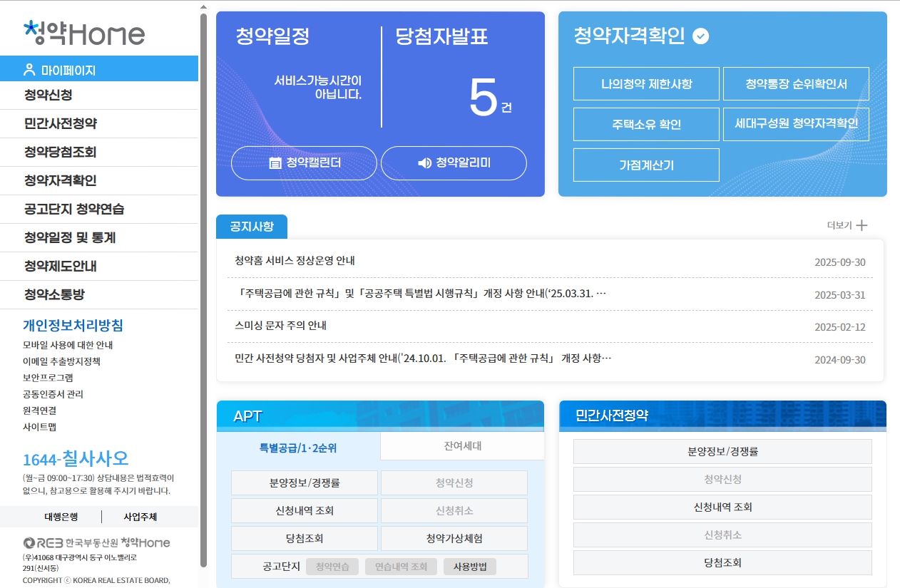The width and height of the screenshot is (900, 588).
Task: Open 개인정보처리방침 link
Action: [x=73, y=326]
